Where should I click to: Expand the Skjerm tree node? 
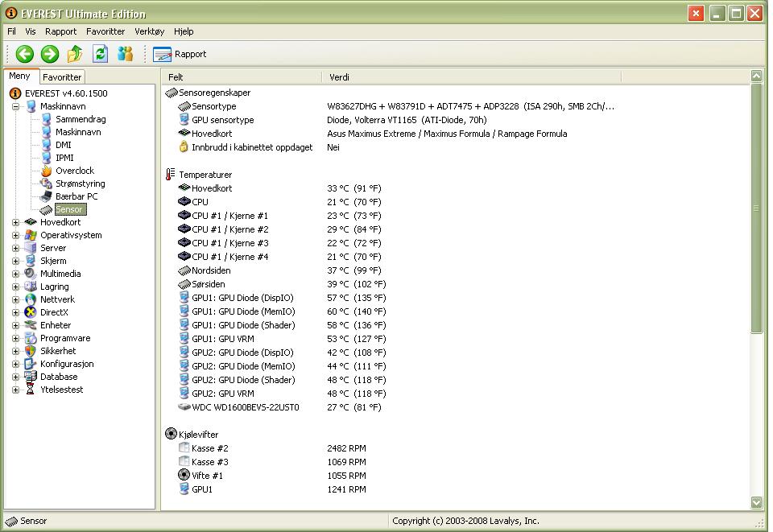point(16,261)
